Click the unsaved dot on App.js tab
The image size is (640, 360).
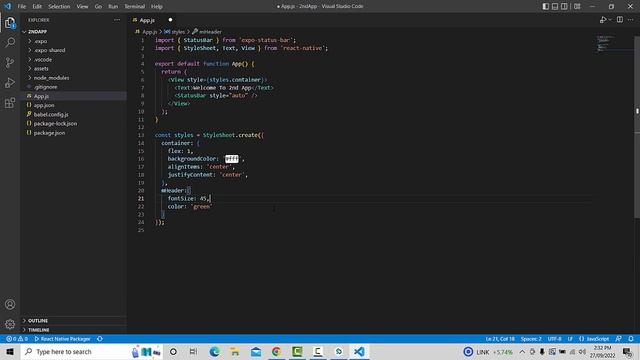coord(170,20)
